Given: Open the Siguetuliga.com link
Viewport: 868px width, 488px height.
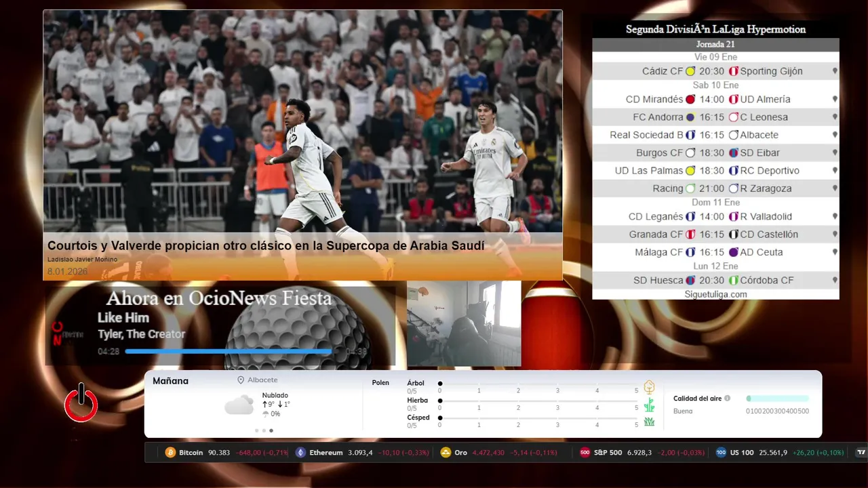Looking at the screenshot, I should click(x=715, y=294).
